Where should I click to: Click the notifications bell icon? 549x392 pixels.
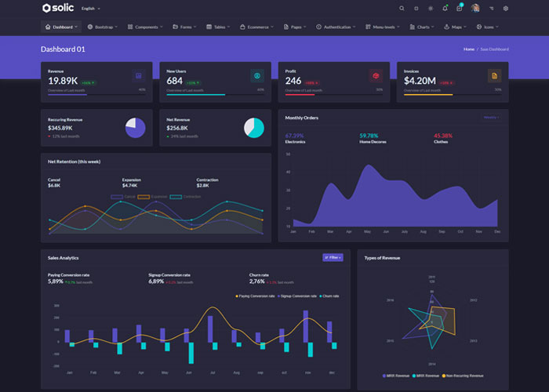coord(445,9)
